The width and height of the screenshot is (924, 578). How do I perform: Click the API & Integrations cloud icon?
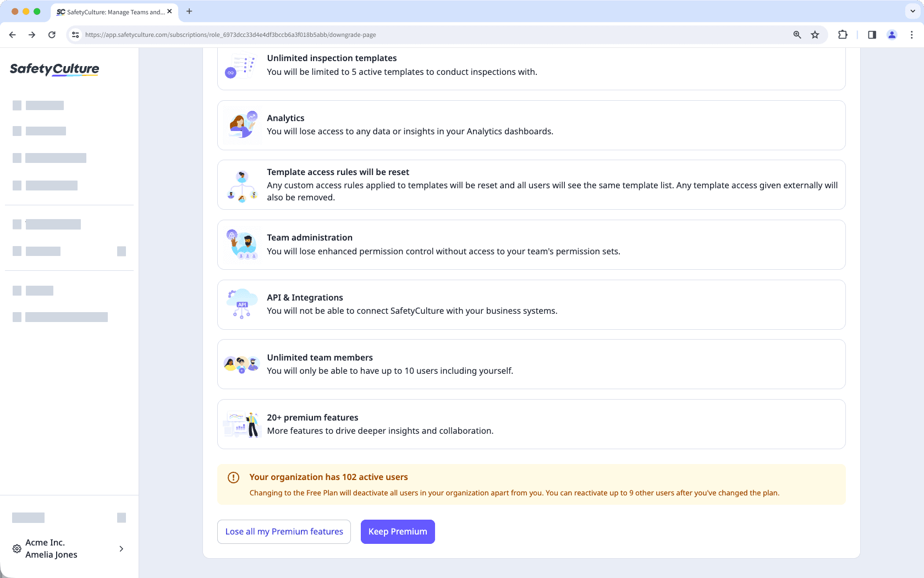pyautogui.click(x=242, y=304)
